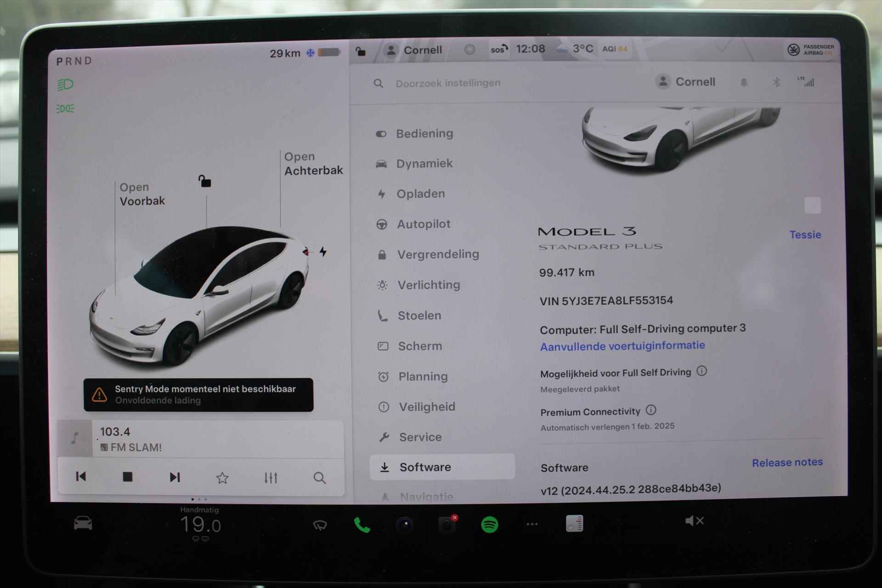Tap info icon beside Premium Connectivity
Image resolution: width=882 pixels, height=588 pixels.
click(651, 410)
